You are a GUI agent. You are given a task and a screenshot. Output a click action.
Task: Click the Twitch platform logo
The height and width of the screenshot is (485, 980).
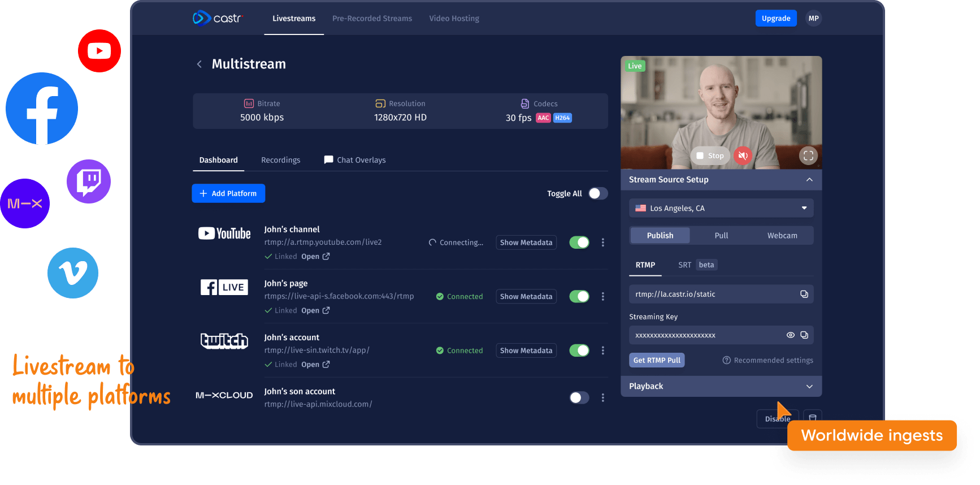(x=224, y=340)
